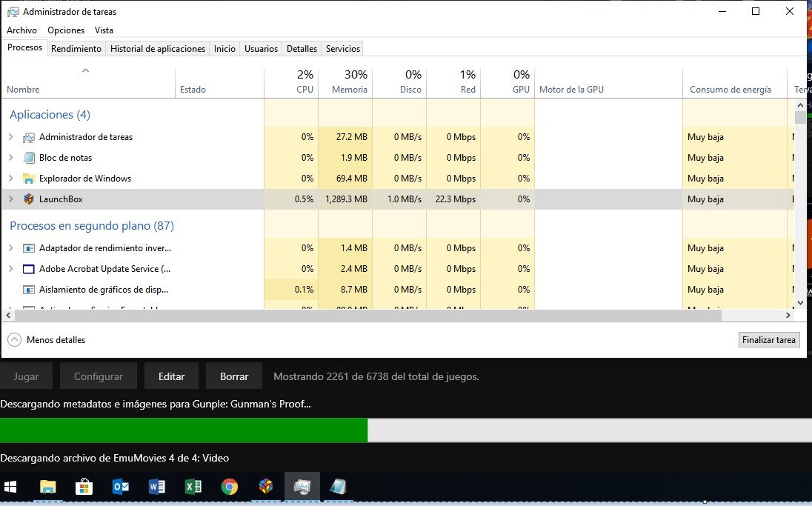Screen dimensions: 812x506
Task: Open the Windows Start menu
Action: coord(10,487)
